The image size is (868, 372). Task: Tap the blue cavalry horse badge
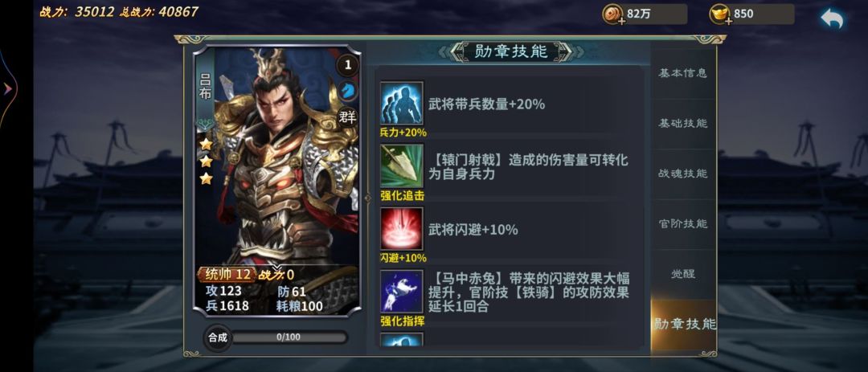[x=348, y=90]
